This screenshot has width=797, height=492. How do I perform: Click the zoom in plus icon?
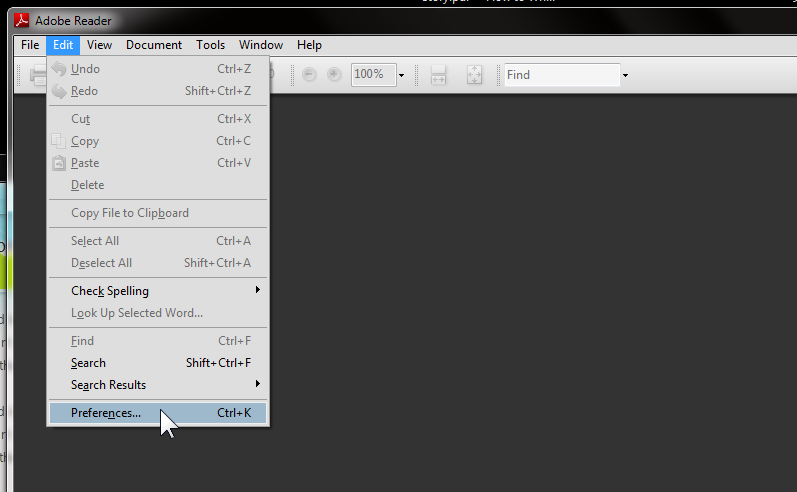(334, 75)
